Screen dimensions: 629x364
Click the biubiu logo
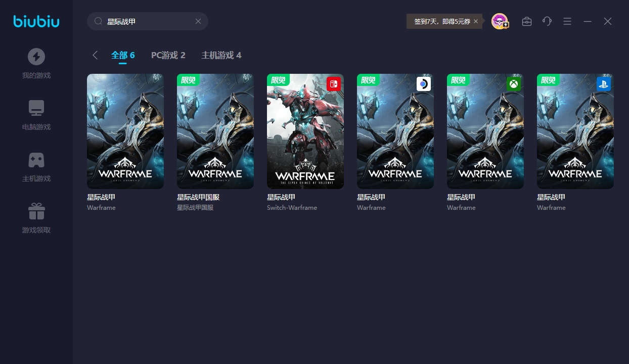pos(36,21)
